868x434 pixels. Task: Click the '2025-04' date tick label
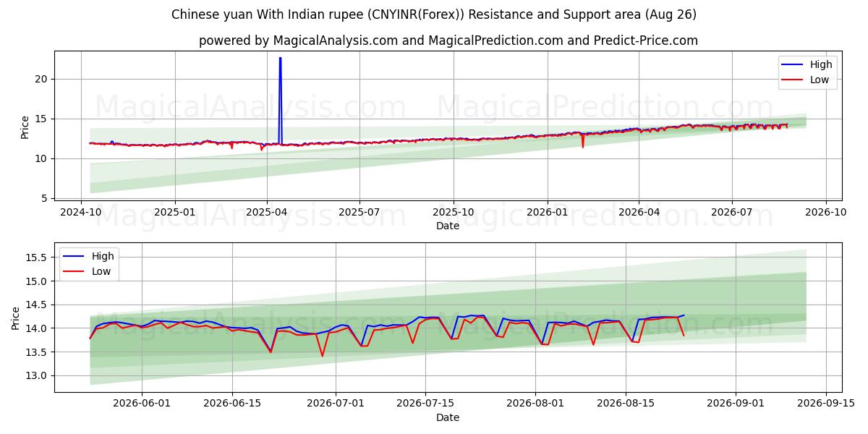267,212
